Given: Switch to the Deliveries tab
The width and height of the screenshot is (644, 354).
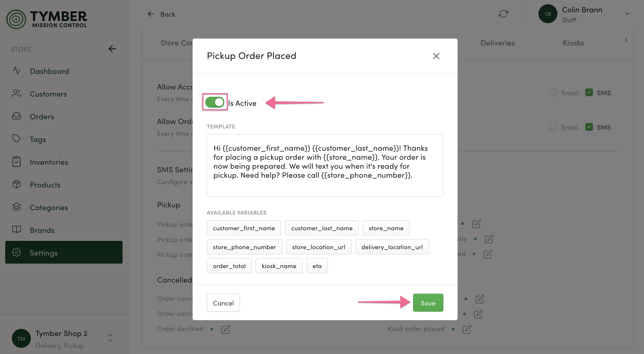Looking at the screenshot, I should click(x=498, y=43).
